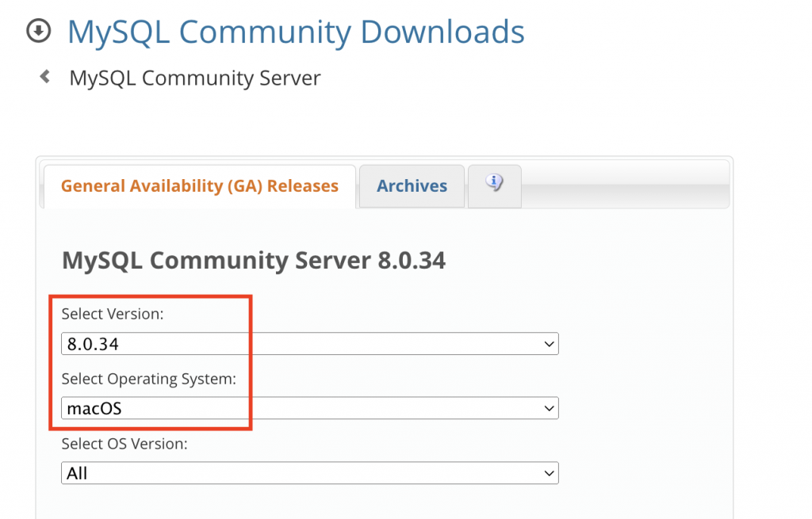Click the download circle icon beside page title
The width and height of the screenshot is (812, 519).
pyautogui.click(x=39, y=31)
